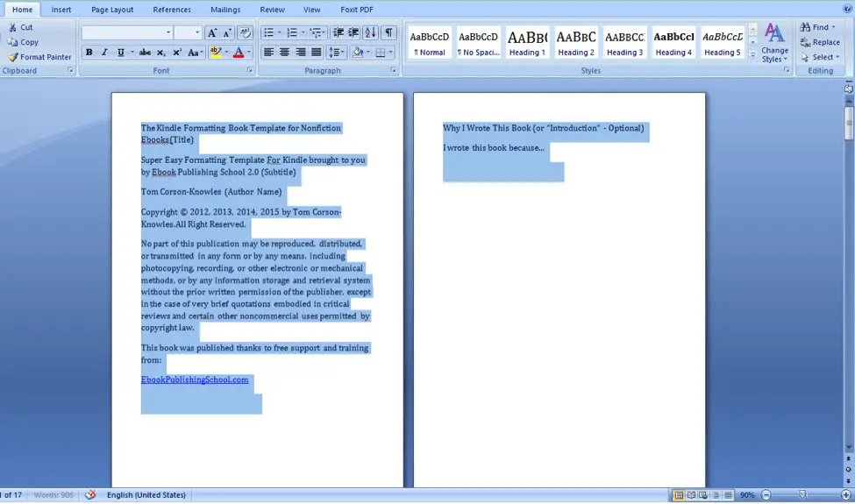This screenshot has height=504, width=855.
Task: Open underline style dropdown arrow
Action: click(132, 53)
